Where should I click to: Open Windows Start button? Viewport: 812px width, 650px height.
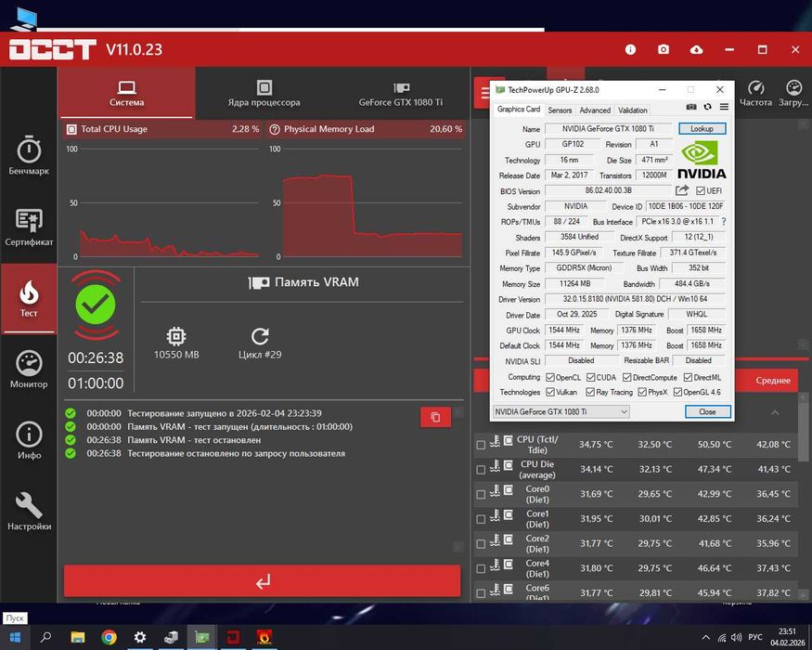15,637
